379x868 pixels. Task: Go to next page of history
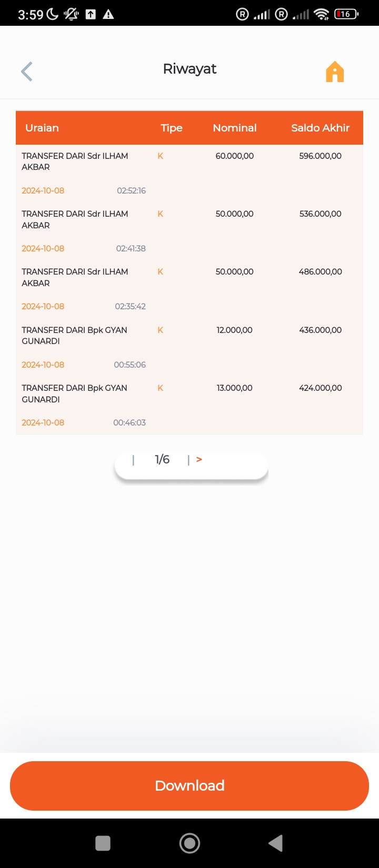[199, 460]
